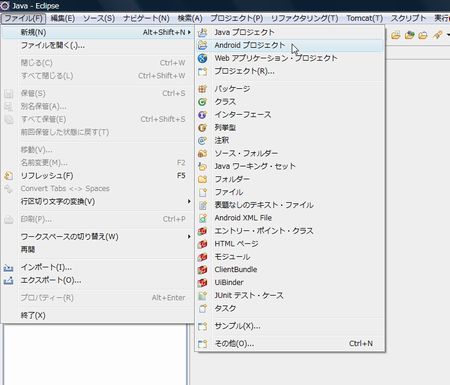450x385 pixels.
Task: Choose プロジェクト(R)... entry
Action: click(x=290, y=71)
